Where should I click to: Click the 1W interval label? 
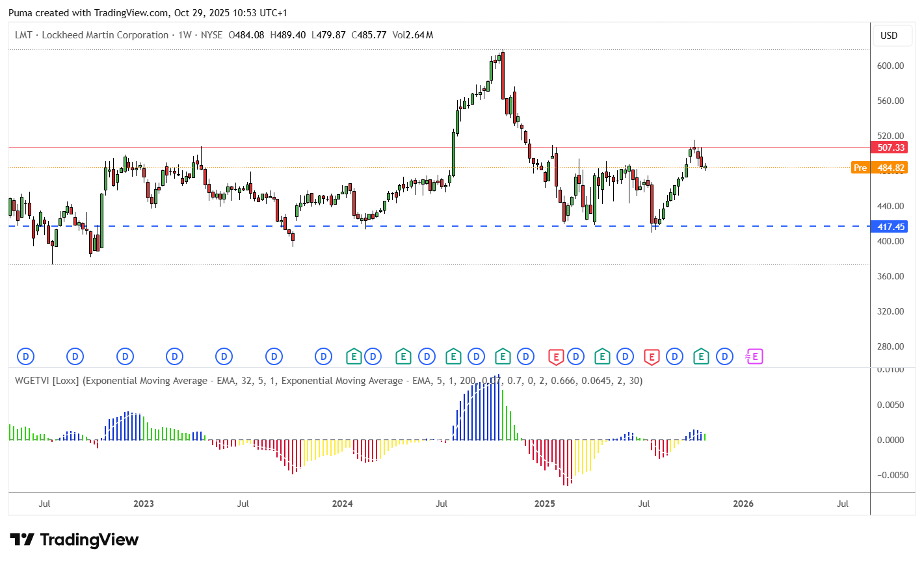[185, 35]
